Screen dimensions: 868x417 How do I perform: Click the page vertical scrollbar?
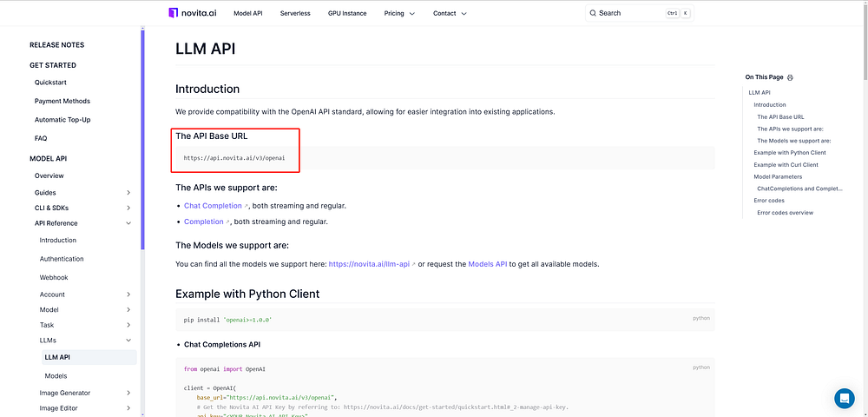pyautogui.click(x=865, y=44)
